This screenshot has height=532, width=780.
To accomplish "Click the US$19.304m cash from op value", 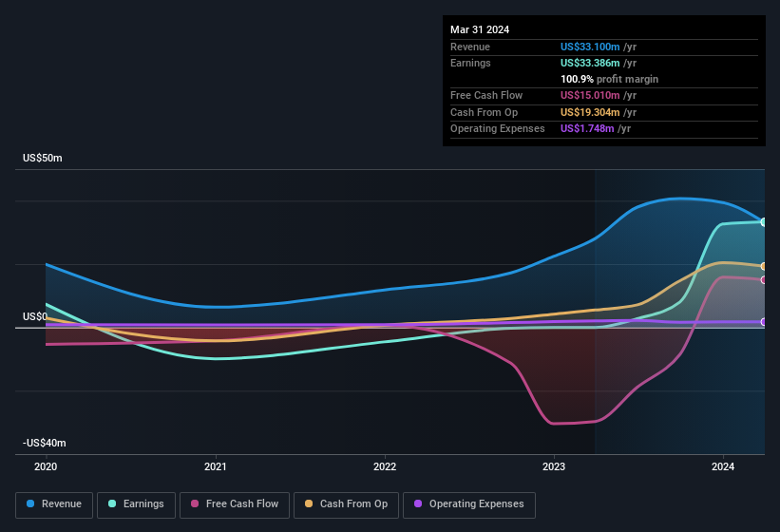I will 590,112.
